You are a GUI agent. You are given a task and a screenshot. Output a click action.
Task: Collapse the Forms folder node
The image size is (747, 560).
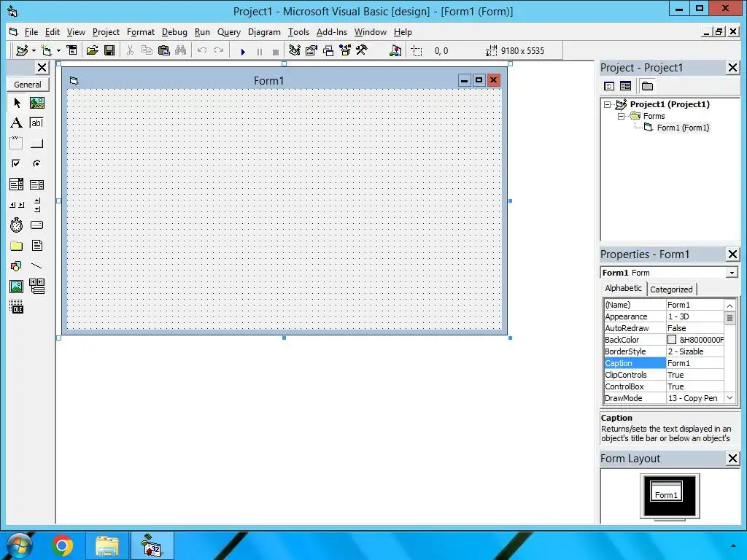621,116
